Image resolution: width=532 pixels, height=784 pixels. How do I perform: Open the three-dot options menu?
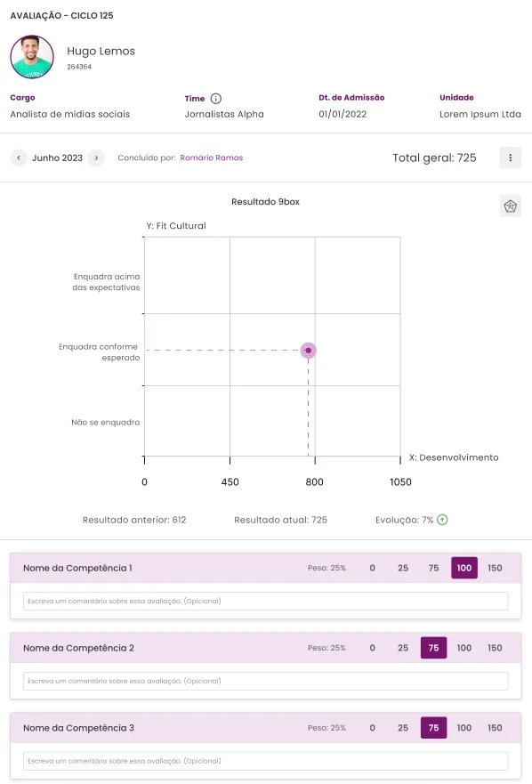coord(510,158)
